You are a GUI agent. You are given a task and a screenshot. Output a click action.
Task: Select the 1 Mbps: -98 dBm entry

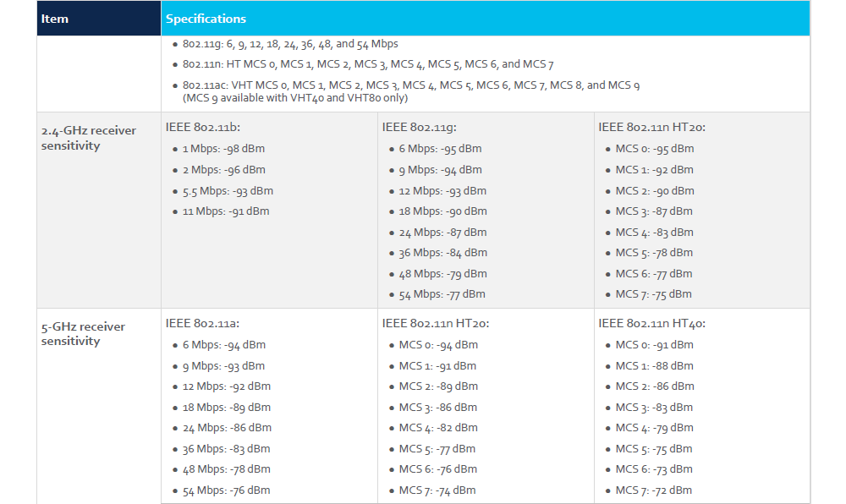click(223, 149)
